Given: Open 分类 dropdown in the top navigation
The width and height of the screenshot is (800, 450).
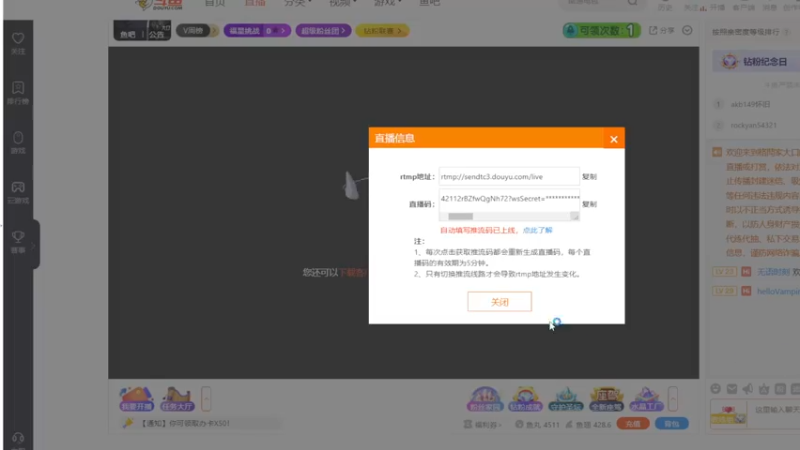Looking at the screenshot, I should 297,3.
